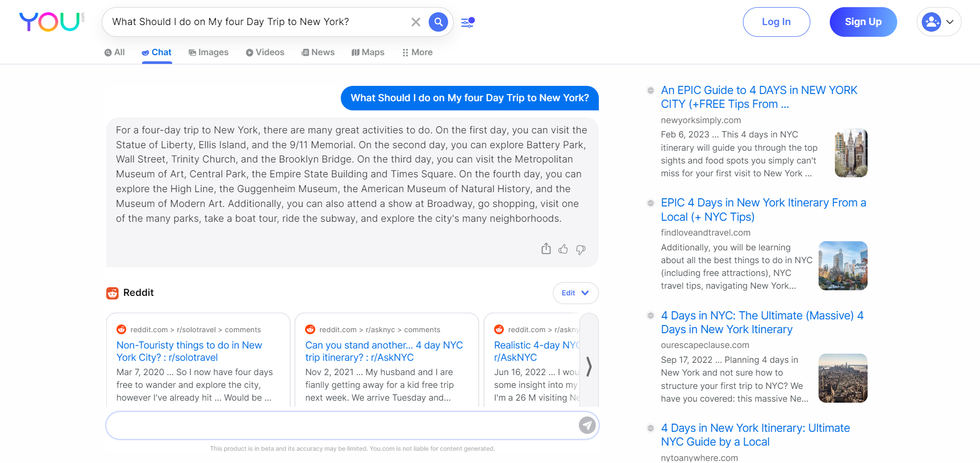Click the ourescapeclause.com domain text
The width and height of the screenshot is (980, 463).
tap(705, 345)
